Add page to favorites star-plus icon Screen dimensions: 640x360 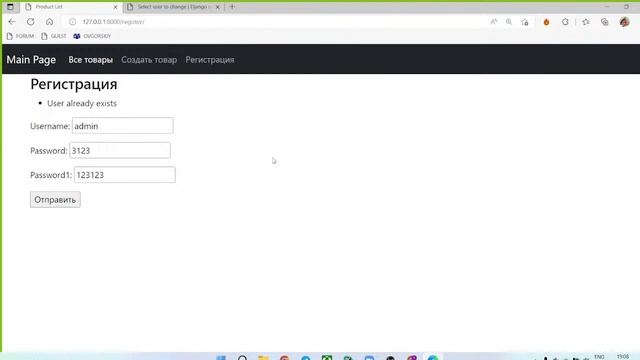525,22
